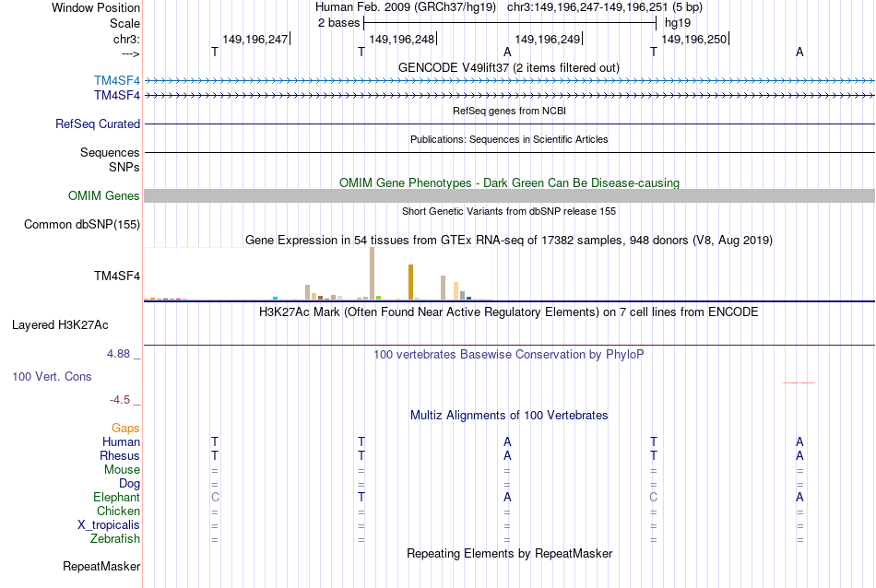Click 'Gene Expression in 54 tissues' GTEx title
876x588 pixels.
point(509,241)
